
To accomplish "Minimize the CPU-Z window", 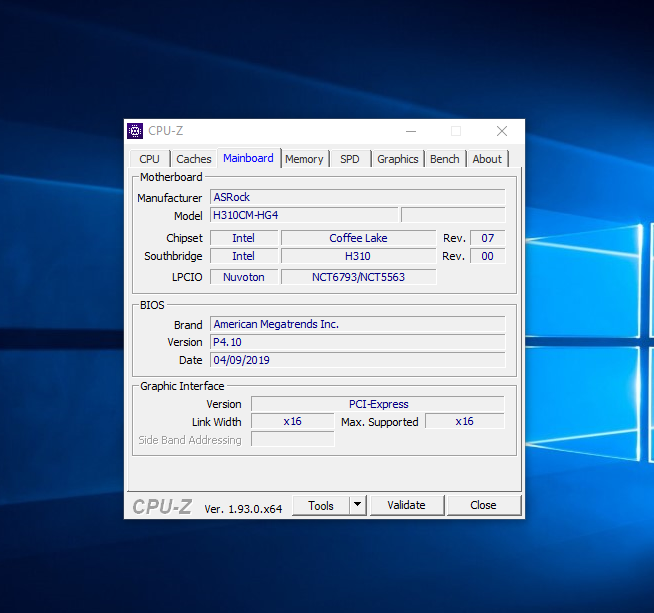I will click(x=411, y=131).
